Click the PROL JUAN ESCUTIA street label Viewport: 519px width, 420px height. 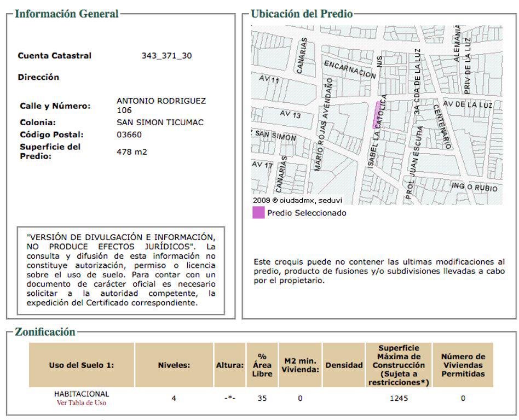(x=415, y=162)
